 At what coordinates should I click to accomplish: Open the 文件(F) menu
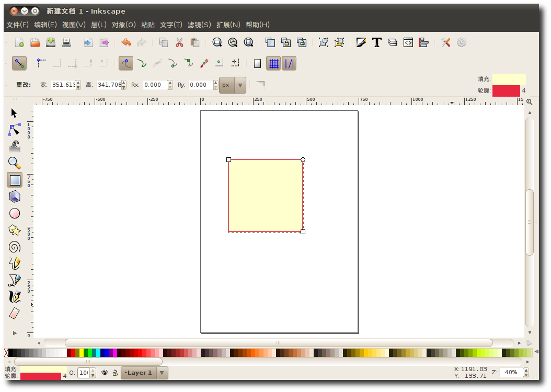click(17, 25)
